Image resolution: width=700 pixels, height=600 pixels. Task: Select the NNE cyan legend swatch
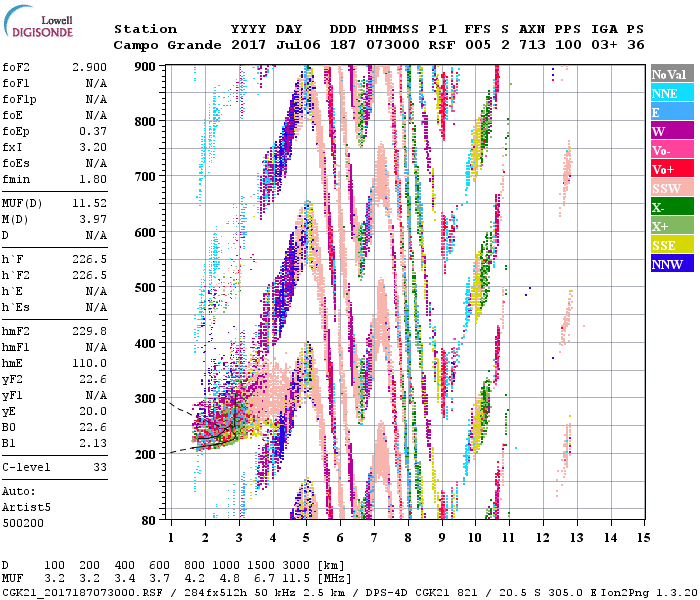(x=672, y=93)
